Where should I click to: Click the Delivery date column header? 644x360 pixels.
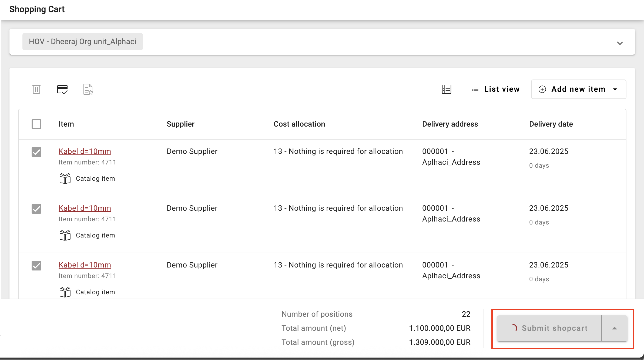click(551, 124)
